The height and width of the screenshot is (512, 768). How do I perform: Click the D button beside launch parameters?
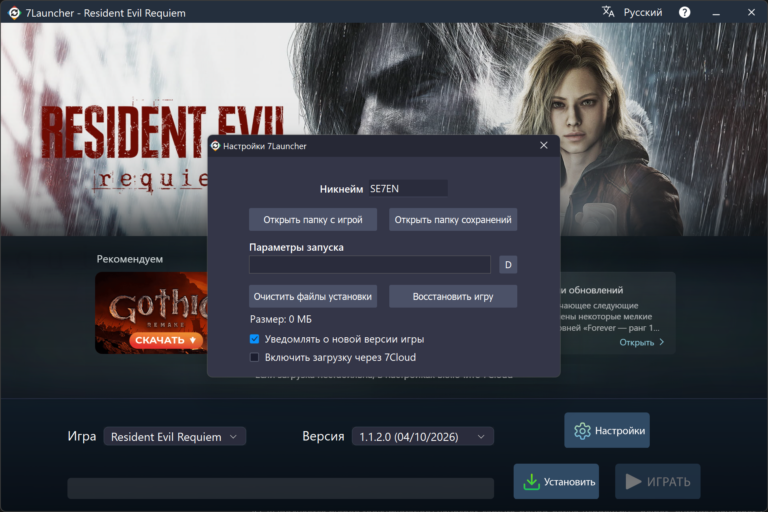click(x=508, y=265)
